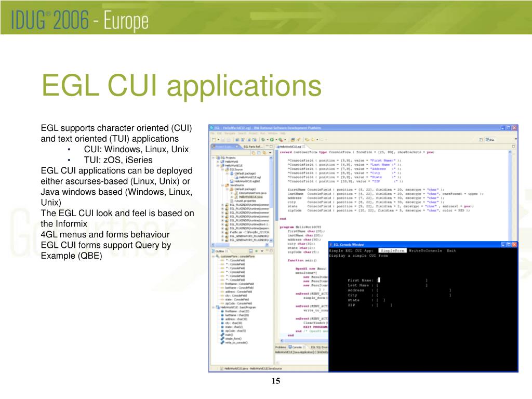Click the State field in console form
The width and height of the screenshot is (532, 399).
pos(381,300)
